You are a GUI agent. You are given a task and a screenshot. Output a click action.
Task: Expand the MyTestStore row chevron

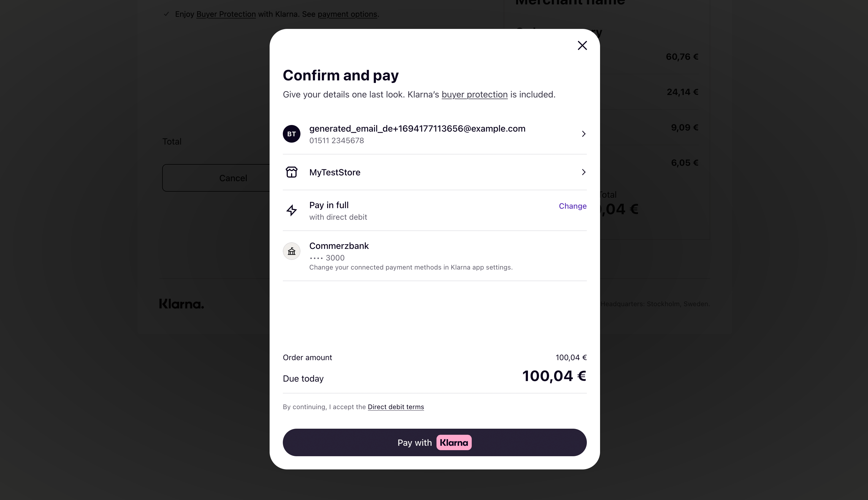point(583,172)
